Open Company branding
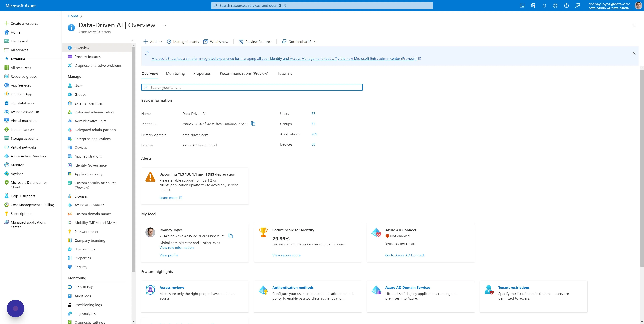The height and width of the screenshot is (324, 644). (90, 240)
